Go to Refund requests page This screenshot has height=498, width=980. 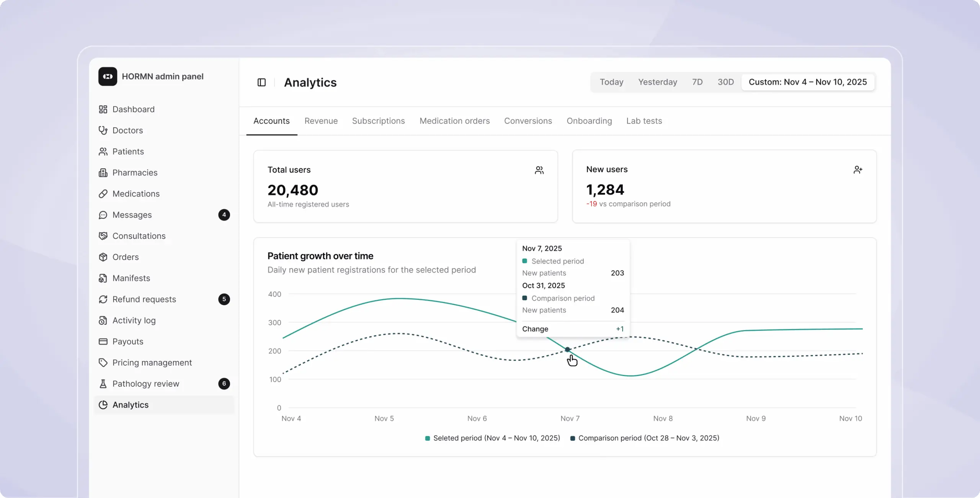click(144, 299)
